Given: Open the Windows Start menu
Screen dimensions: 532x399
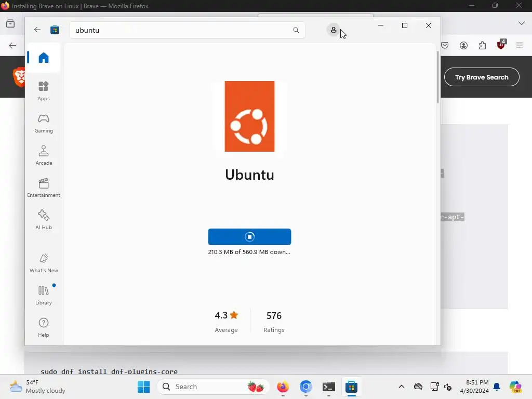Looking at the screenshot, I should (143, 387).
